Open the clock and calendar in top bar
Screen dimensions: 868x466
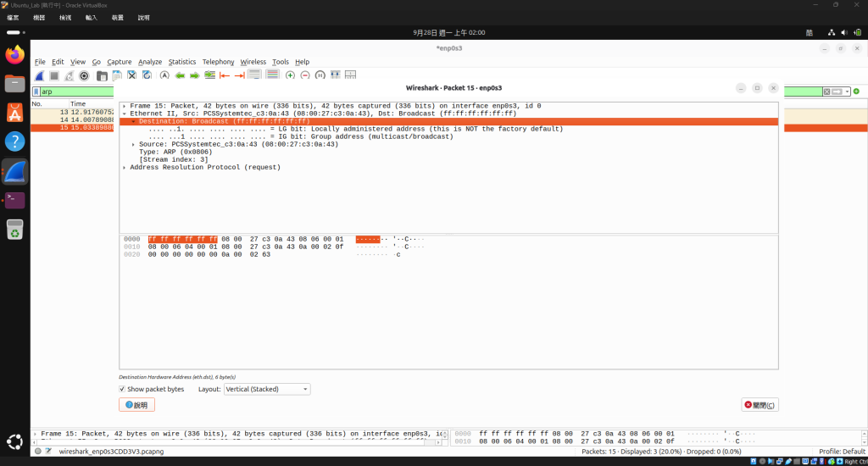(449, 33)
